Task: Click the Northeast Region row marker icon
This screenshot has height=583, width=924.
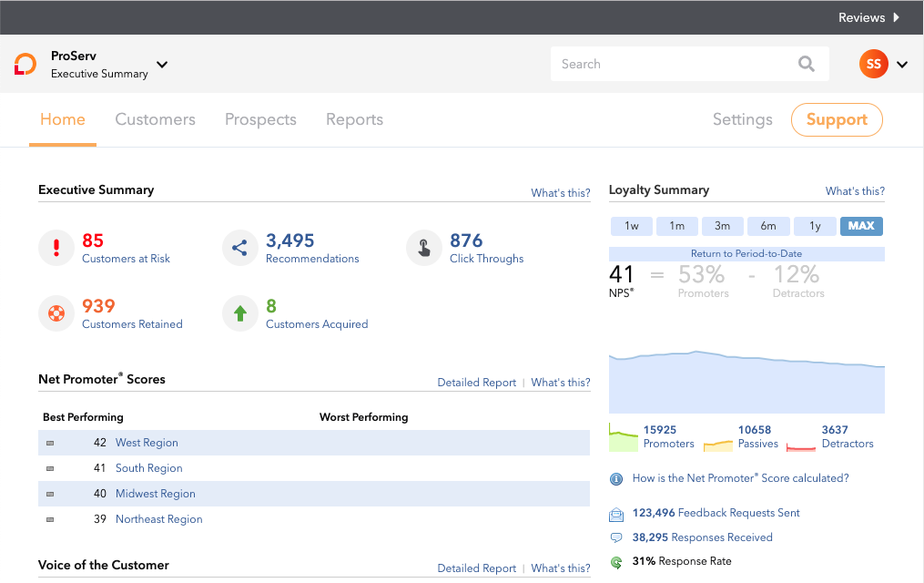Action: click(50, 519)
